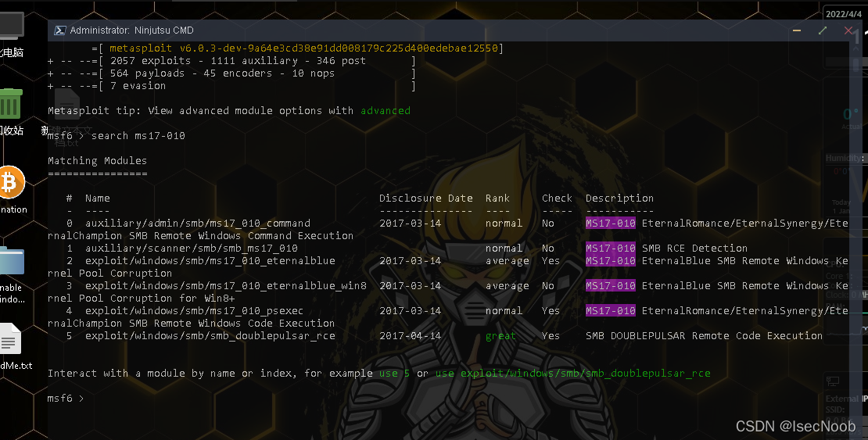Click the 'Administrator: Ninjutsu CMD' window title

131,30
